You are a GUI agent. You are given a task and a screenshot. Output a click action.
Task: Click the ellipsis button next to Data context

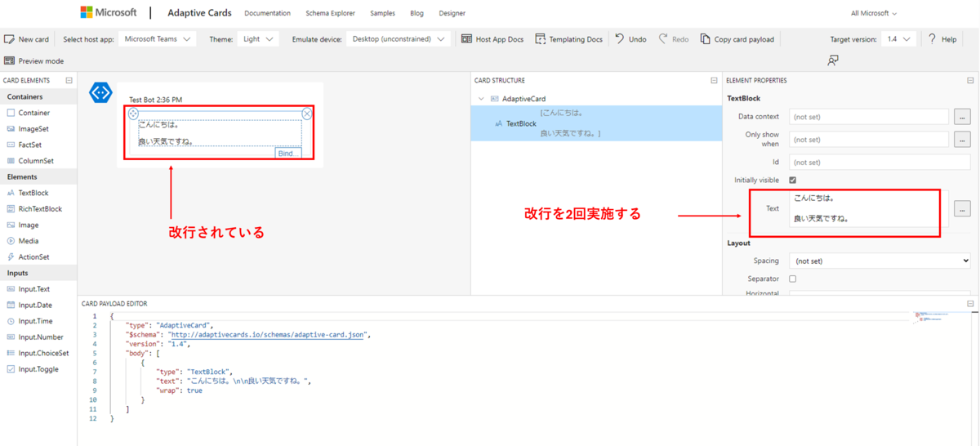[x=962, y=117]
